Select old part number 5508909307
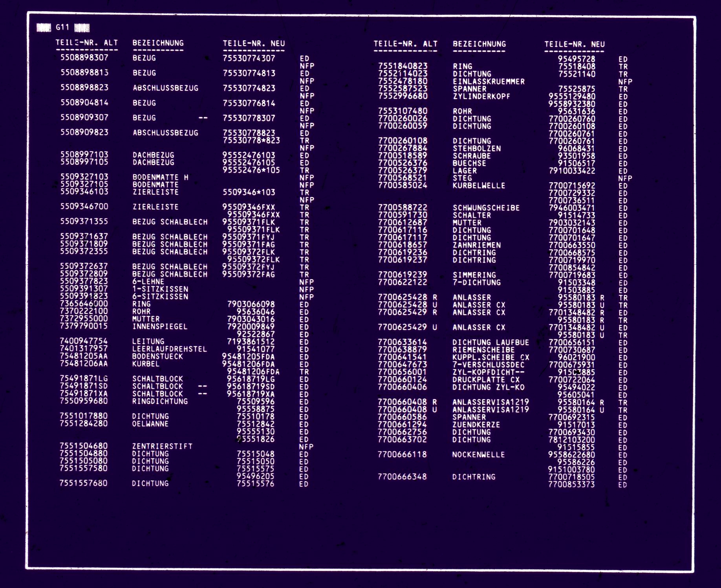This screenshot has height=588, width=721. pos(84,117)
